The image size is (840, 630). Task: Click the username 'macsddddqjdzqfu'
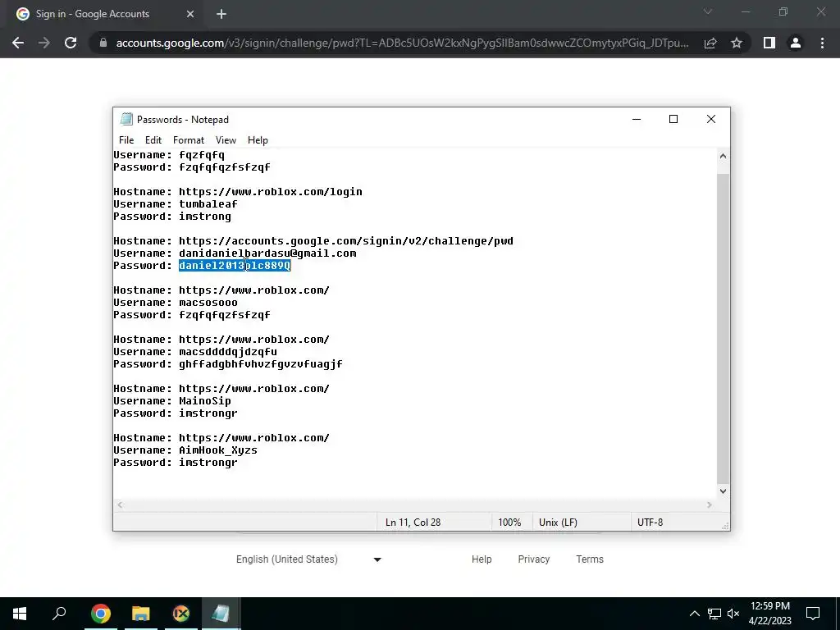tap(228, 352)
